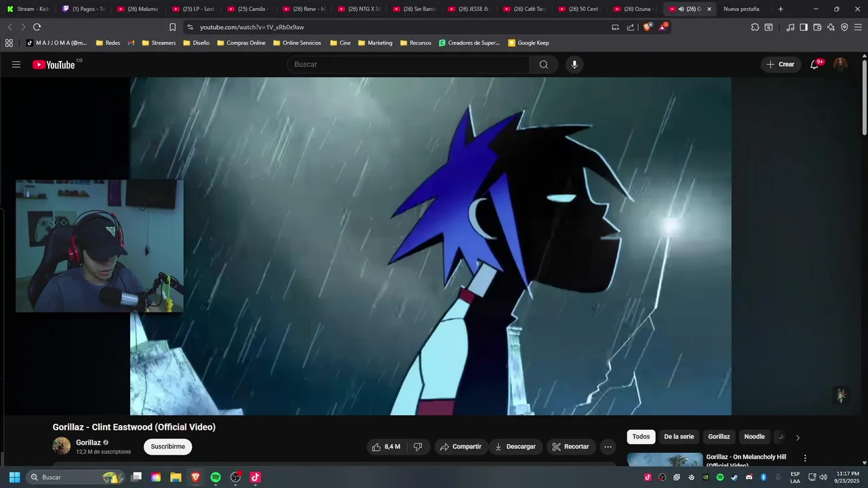Viewport: 868px width, 488px height.
Task: Open more actions three-dot menu under video
Action: coord(608,447)
